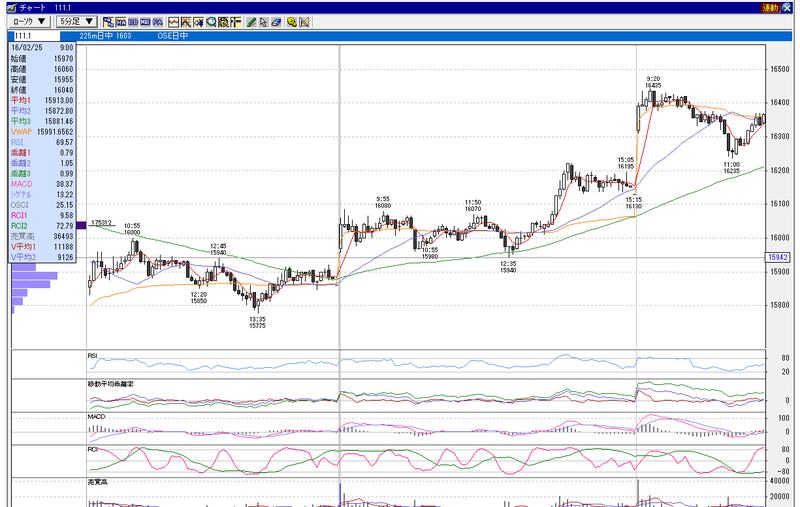Click the 終値 16040 row
800x507 pixels.
coord(42,90)
